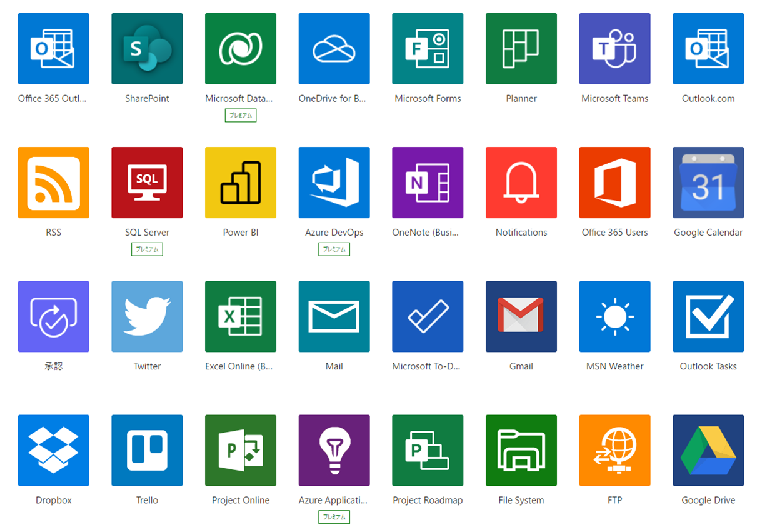Click the プレミアム badge under Microsoft Dataverse
The image size is (767, 532).
pyautogui.click(x=241, y=115)
